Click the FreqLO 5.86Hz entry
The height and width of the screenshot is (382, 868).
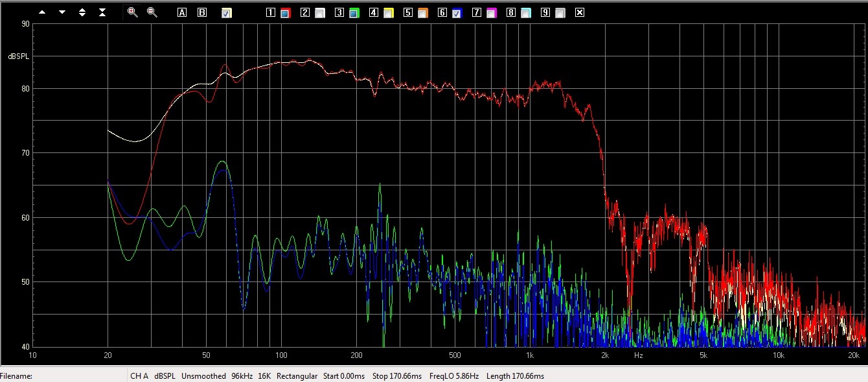pyautogui.click(x=453, y=376)
